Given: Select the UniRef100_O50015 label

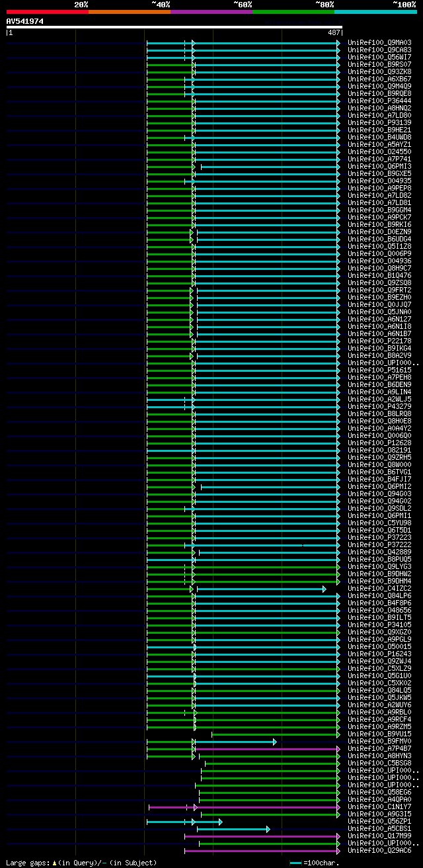Looking at the screenshot, I should point(379,646).
